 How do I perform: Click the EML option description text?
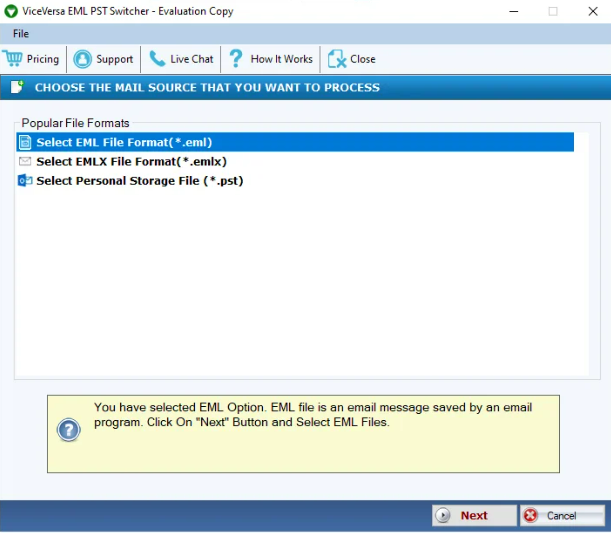coord(312,415)
